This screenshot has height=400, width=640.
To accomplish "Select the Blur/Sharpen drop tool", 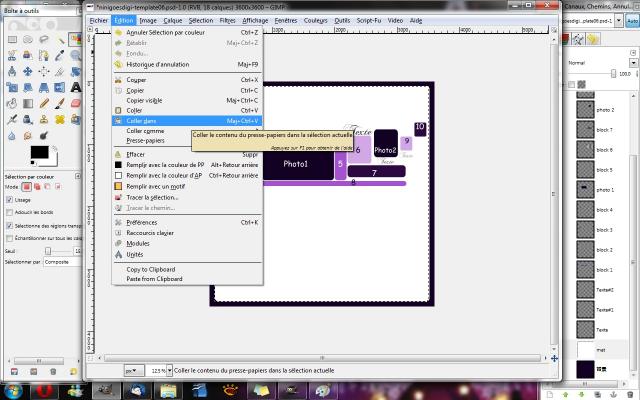I will (12, 135).
